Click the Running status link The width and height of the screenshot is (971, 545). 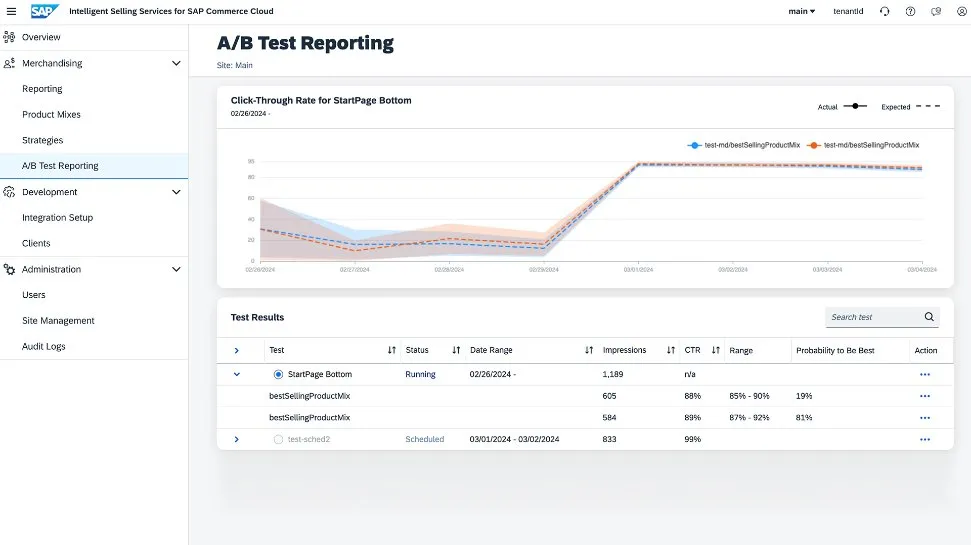pos(420,374)
